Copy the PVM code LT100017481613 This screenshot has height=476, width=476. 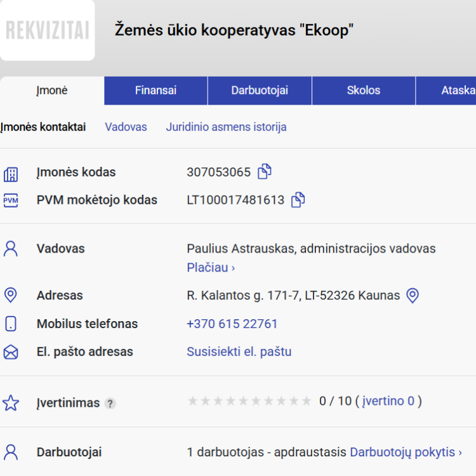(298, 200)
